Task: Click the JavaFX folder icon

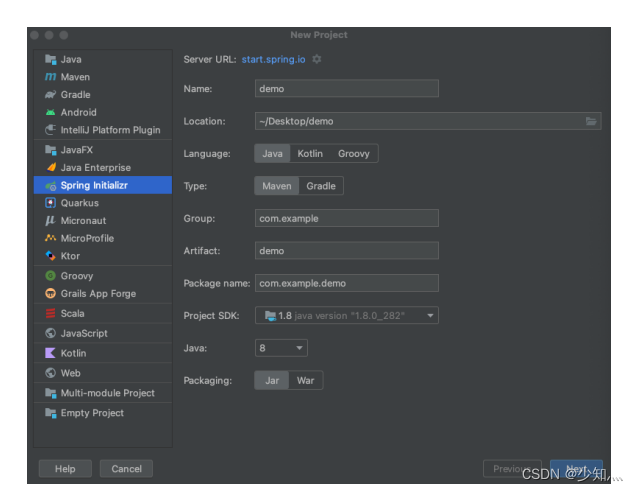Action: 50,150
